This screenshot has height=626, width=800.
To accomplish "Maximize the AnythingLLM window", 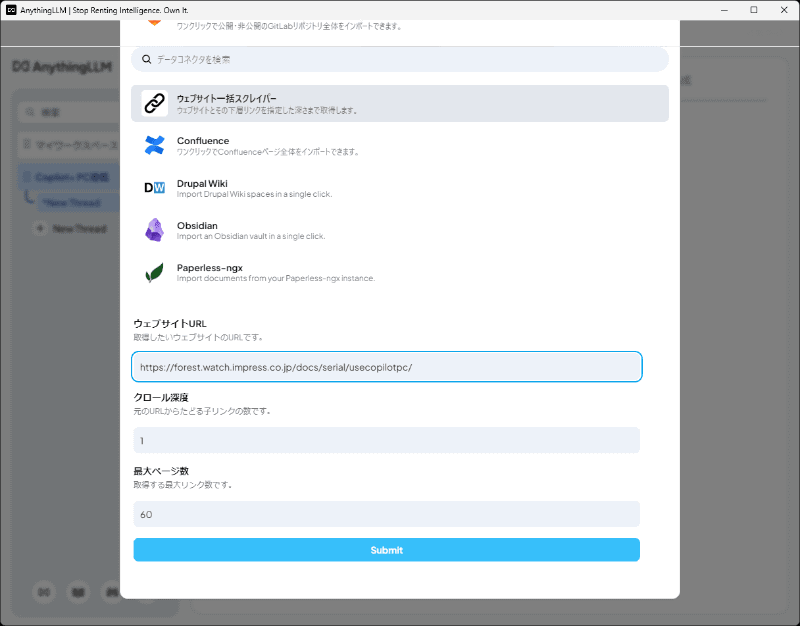I will click(754, 10).
